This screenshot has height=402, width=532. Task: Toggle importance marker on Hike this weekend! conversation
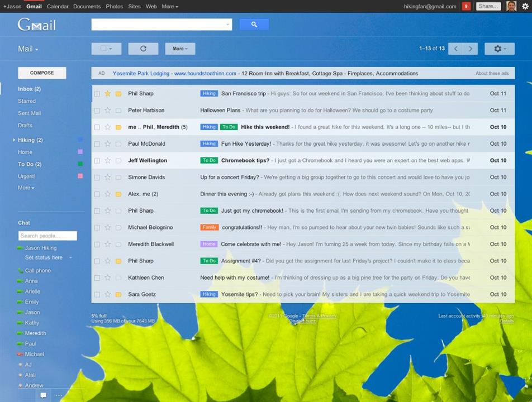click(118, 127)
